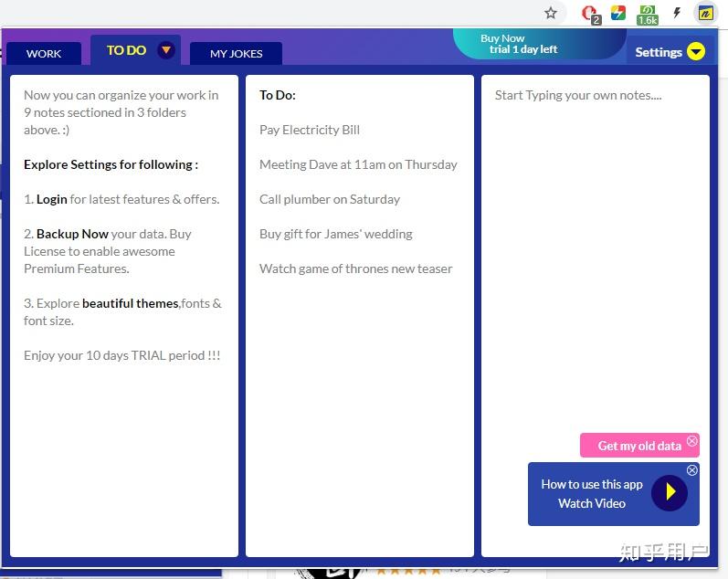This screenshot has height=579, width=728.
Task: Close the How to use this app card
Action: pyautogui.click(x=691, y=470)
